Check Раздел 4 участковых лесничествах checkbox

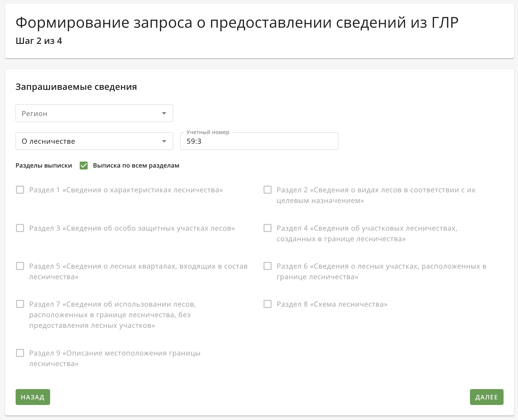click(x=268, y=228)
